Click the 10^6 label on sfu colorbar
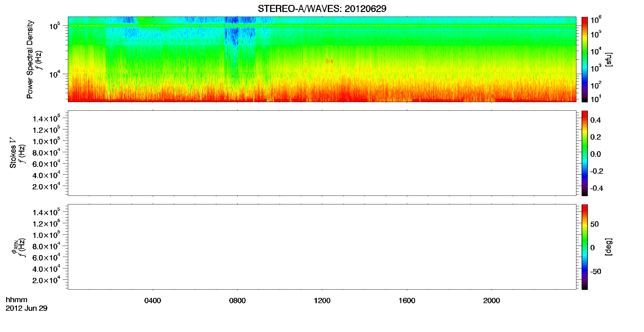This screenshot has width=644, height=332. pos(596,20)
